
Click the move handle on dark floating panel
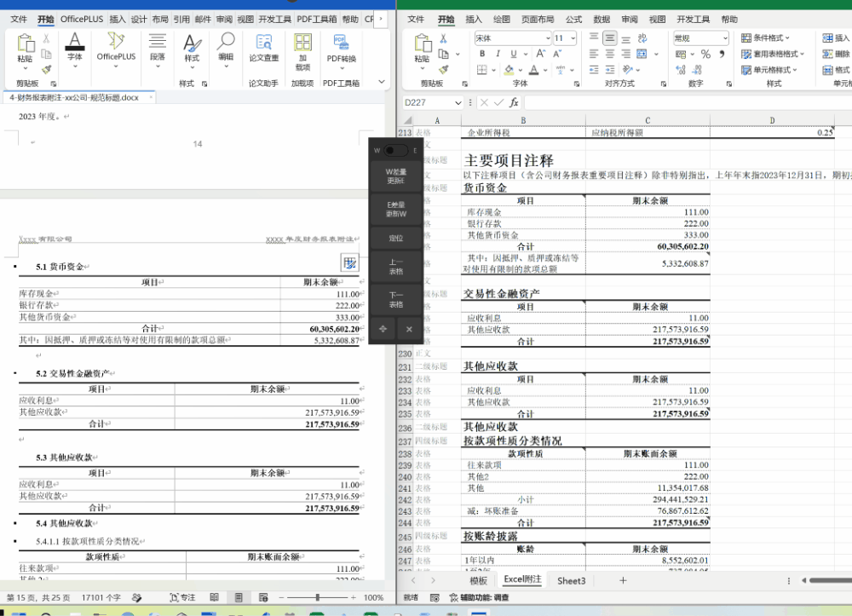point(383,329)
